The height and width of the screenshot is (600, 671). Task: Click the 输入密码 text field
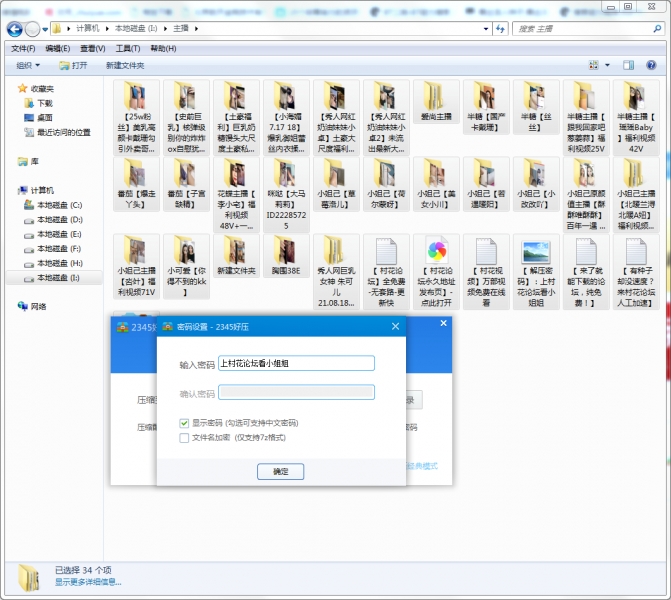[x=296, y=364]
